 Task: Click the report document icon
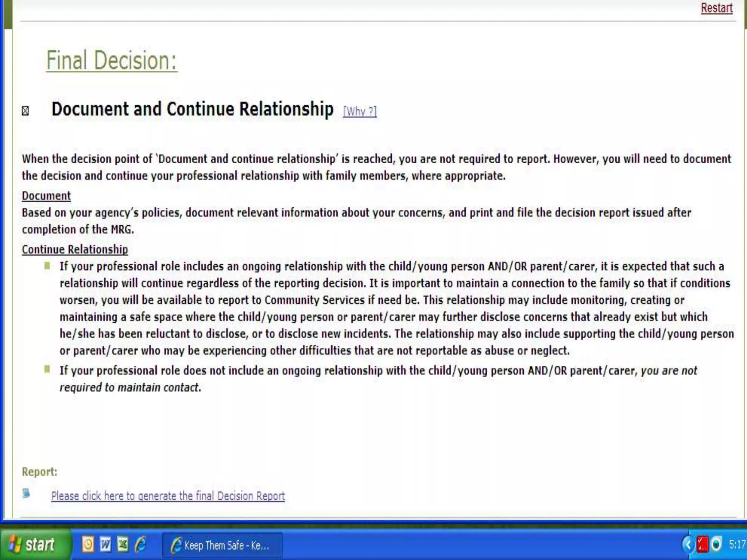coord(26,494)
